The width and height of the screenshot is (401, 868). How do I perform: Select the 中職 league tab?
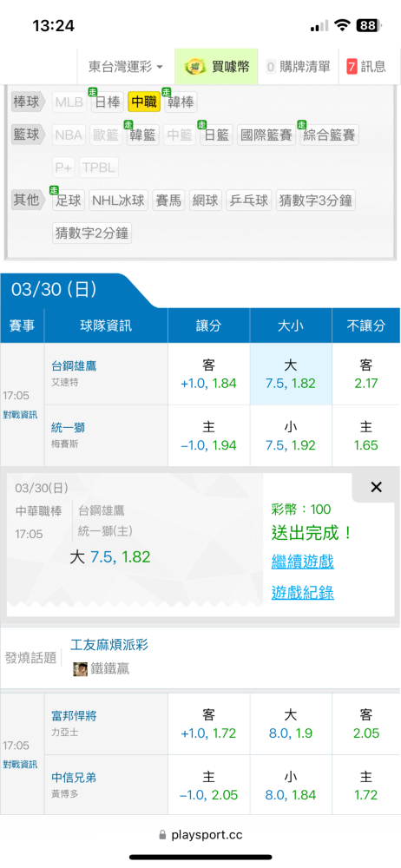(144, 102)
